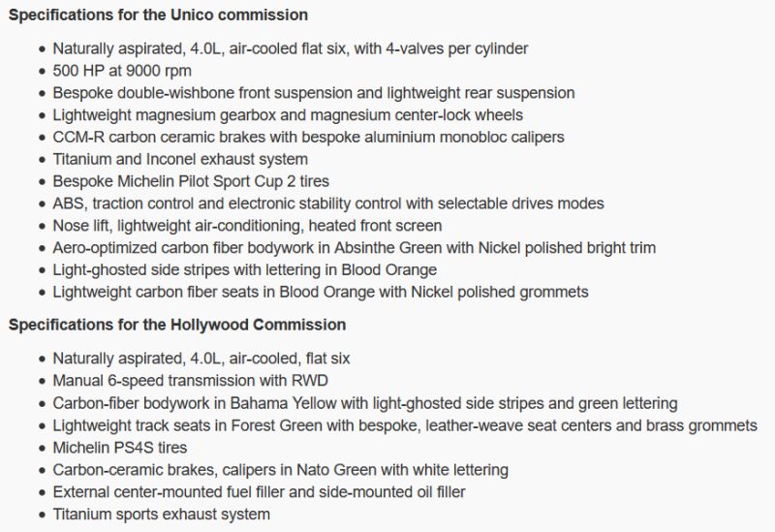775x532 pixels.
Task: Click the double-wishbone front suspension bullet
Action: (314, 93)
